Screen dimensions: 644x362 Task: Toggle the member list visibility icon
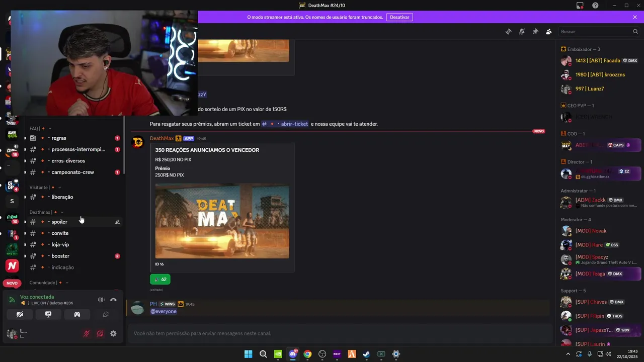point(548,31)
